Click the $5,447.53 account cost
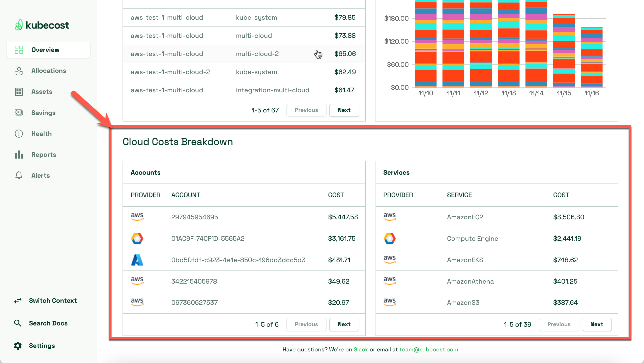 [x=343, y=217]
